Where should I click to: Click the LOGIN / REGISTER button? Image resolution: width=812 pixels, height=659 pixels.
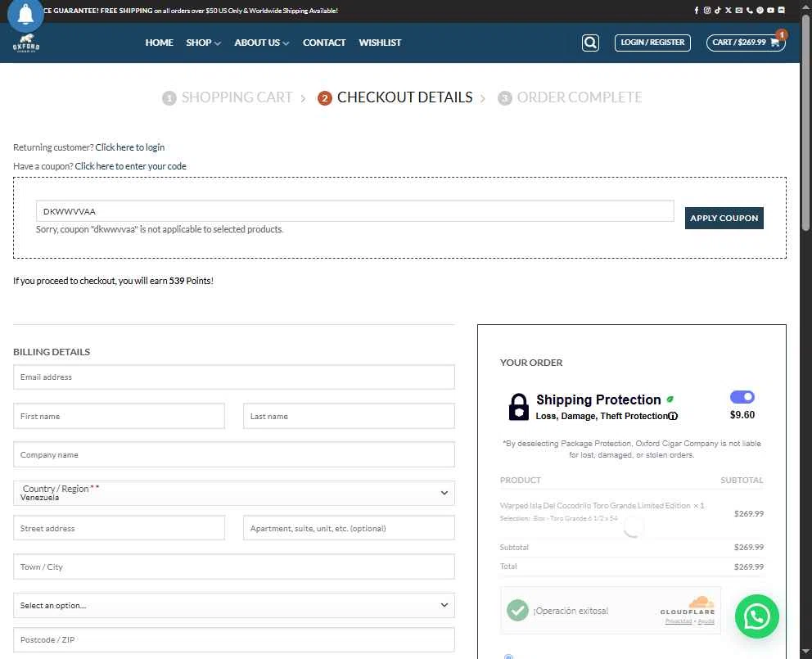pos(652,43)
